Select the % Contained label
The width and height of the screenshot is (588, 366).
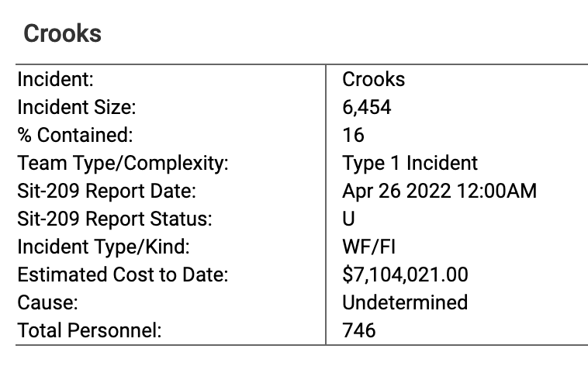[75, 135]
